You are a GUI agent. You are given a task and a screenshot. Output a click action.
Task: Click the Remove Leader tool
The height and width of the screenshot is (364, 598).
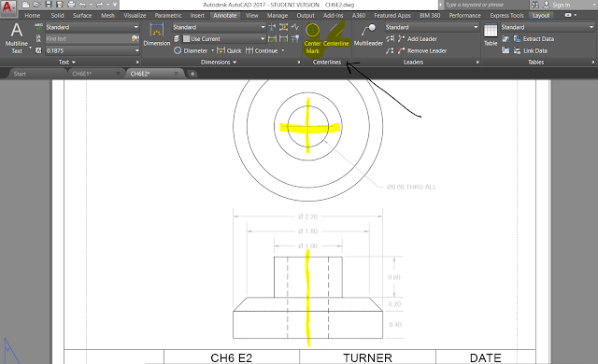click(421, 50)
